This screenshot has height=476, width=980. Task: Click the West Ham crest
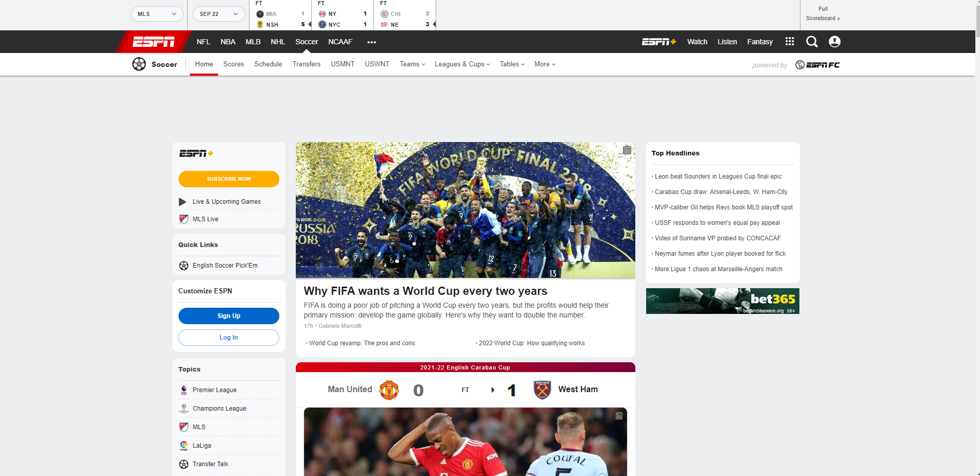tap(542, 390)
